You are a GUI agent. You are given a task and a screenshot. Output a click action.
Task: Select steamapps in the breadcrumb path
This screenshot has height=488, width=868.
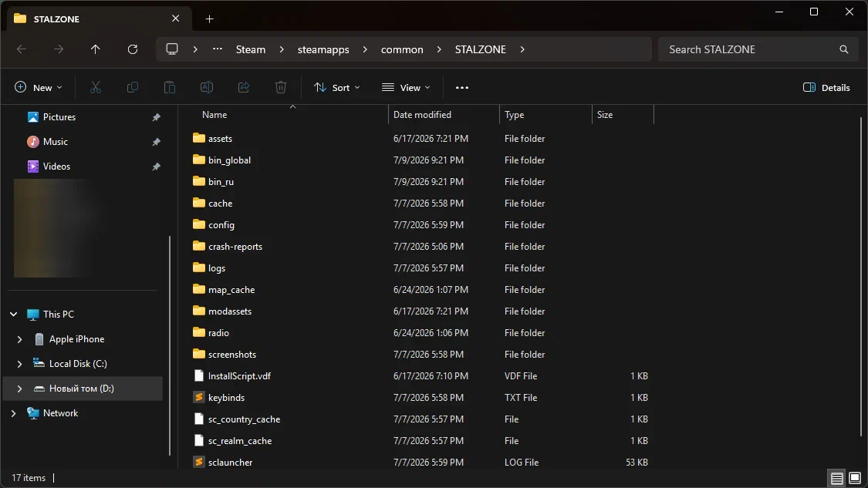323,49
